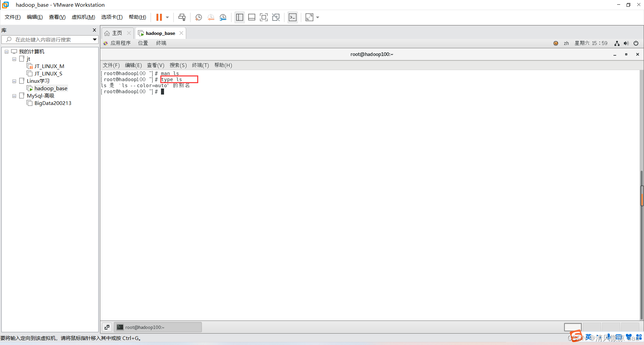Enter full screen mode icon
The width and height of the screenshot is (644, 345).
(264, 17)
